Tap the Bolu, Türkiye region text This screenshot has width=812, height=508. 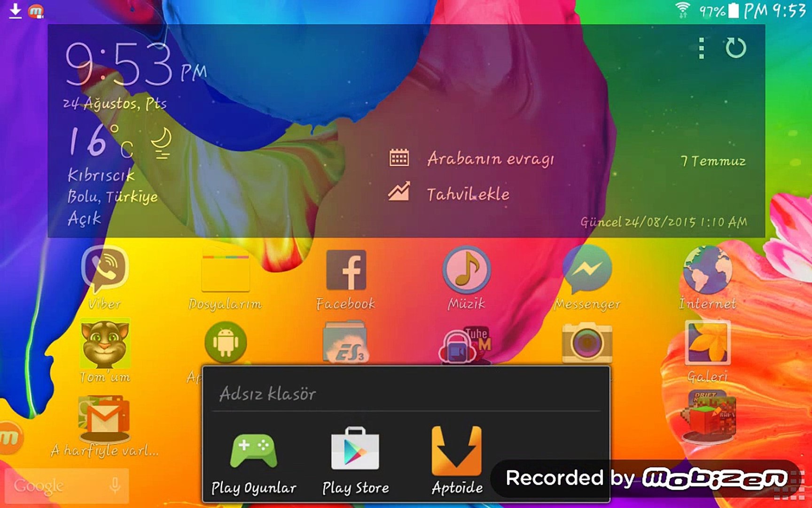tap(113, 197)
